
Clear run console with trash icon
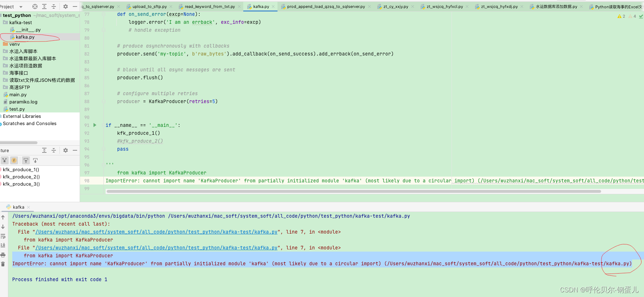[3, 264]
